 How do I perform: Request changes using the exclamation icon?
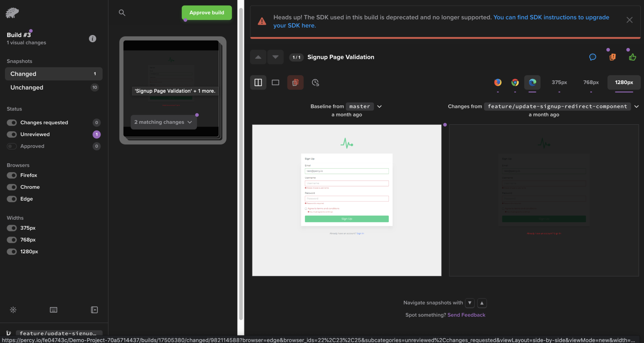click(612, 57)
